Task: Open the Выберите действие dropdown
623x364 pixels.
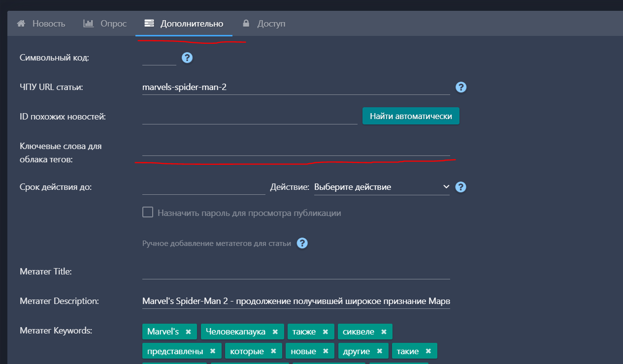Action: [382, 187]
